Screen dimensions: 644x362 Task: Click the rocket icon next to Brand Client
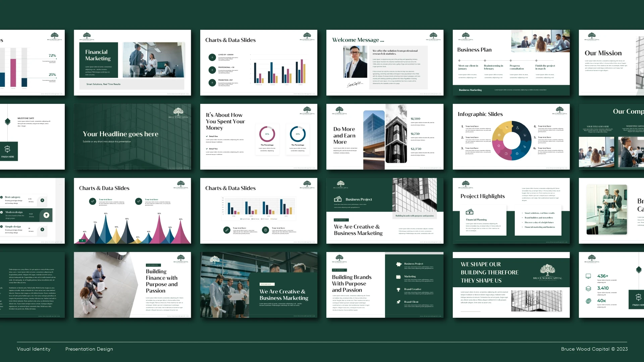click(398, 302)
